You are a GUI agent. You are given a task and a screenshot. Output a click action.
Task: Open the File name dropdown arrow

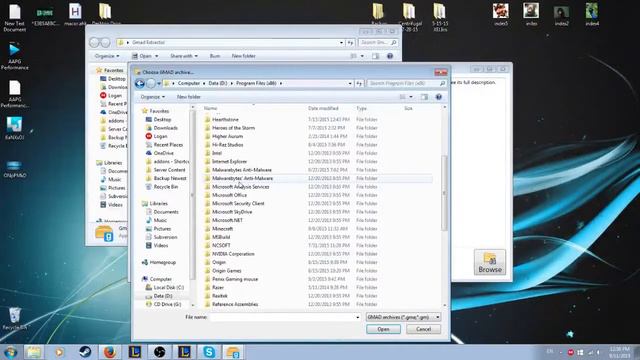point(358,317)
